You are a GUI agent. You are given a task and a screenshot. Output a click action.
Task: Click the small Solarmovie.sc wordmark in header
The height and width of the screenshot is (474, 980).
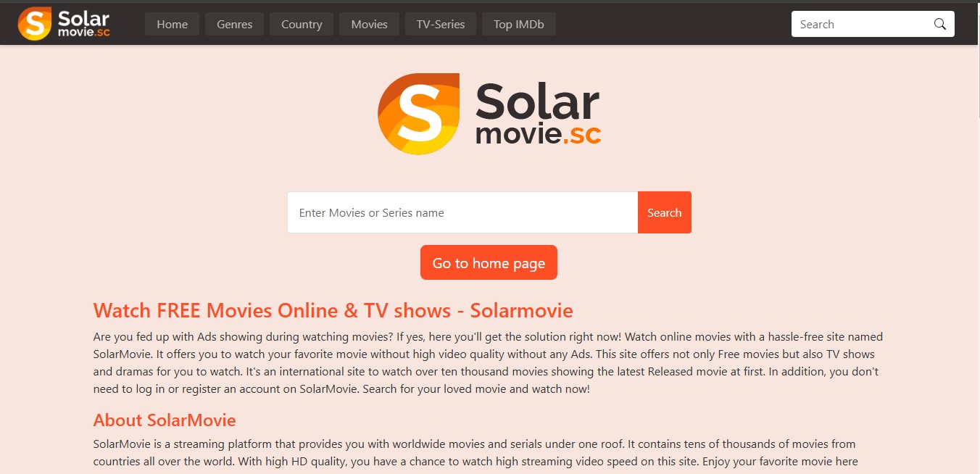pyautogui.click(x=83, y=24)
